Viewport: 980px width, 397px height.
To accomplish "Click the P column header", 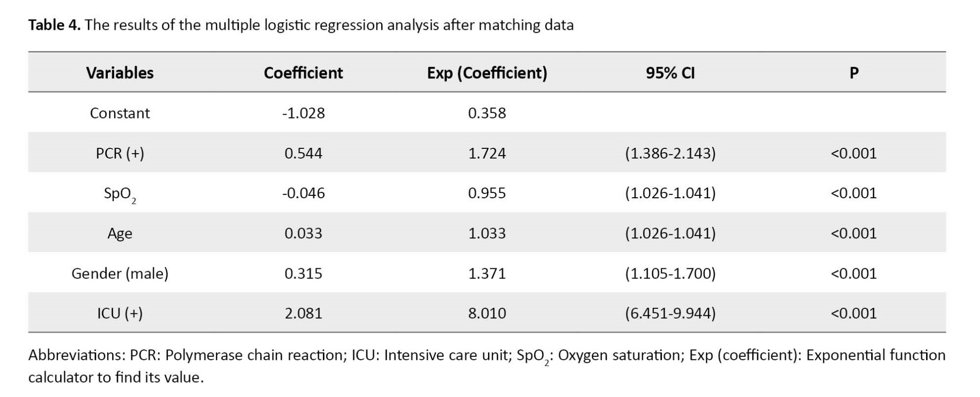I will click(854, 73).
